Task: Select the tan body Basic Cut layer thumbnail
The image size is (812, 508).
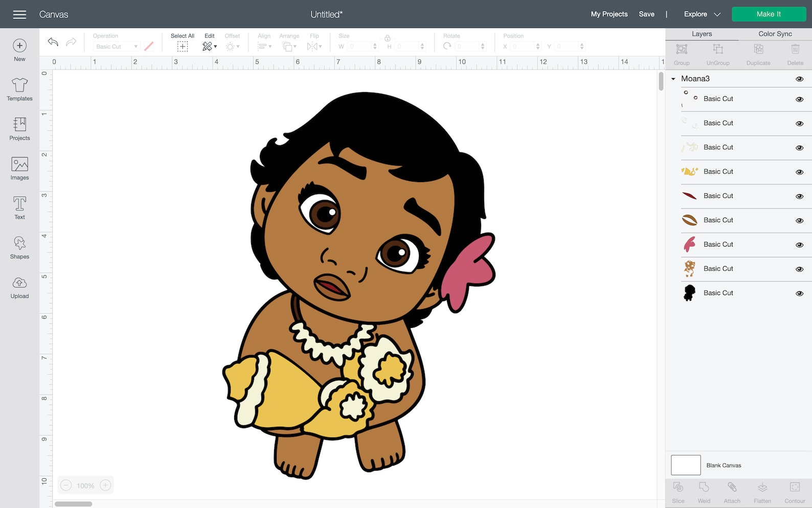Action: [690, 269]
